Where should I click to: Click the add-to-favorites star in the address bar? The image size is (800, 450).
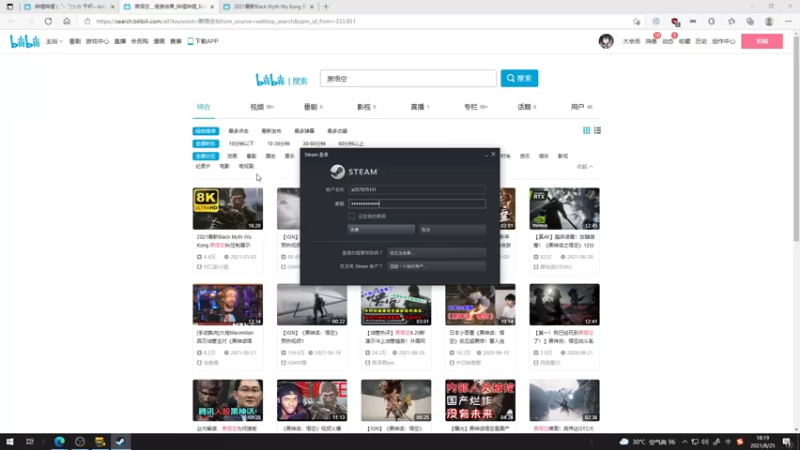[636, 21]
